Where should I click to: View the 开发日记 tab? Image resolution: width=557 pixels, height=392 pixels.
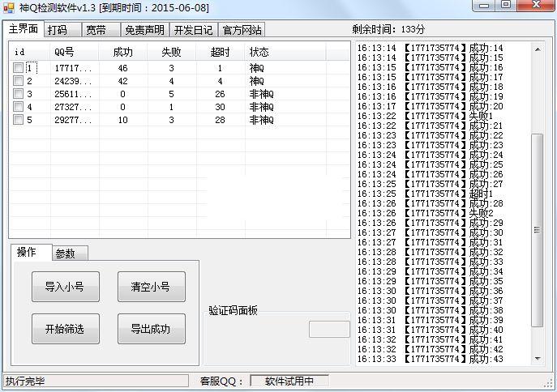(193, 30)
